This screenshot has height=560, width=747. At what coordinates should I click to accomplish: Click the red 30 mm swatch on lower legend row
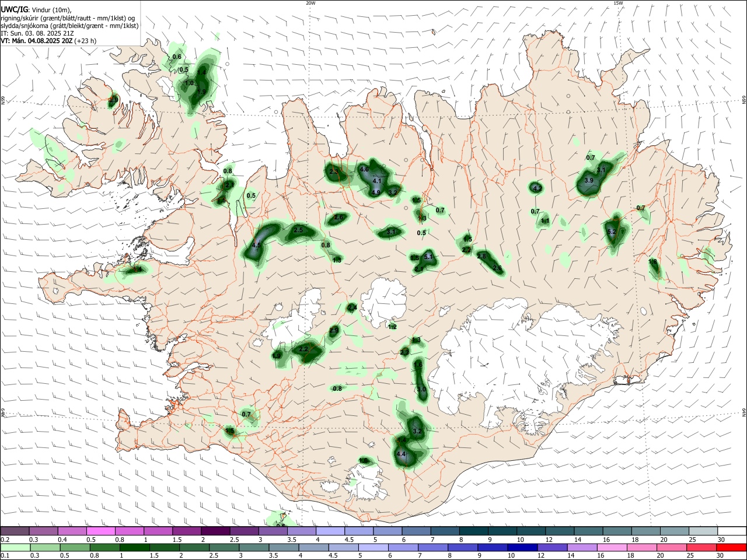tap(731, 547)
